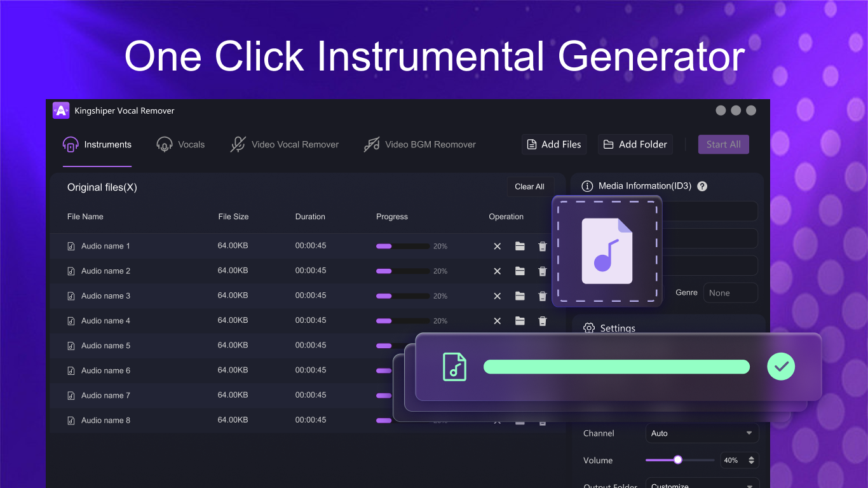This screenshot has width=868, height=488.
Task: Cancel processing of Audio name 2
Action: click(498, 271)
